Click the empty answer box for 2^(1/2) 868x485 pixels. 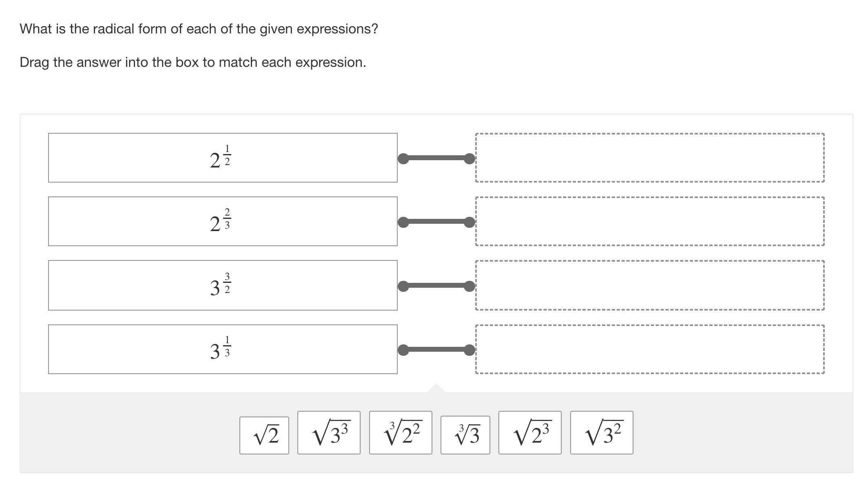[649, 158]
